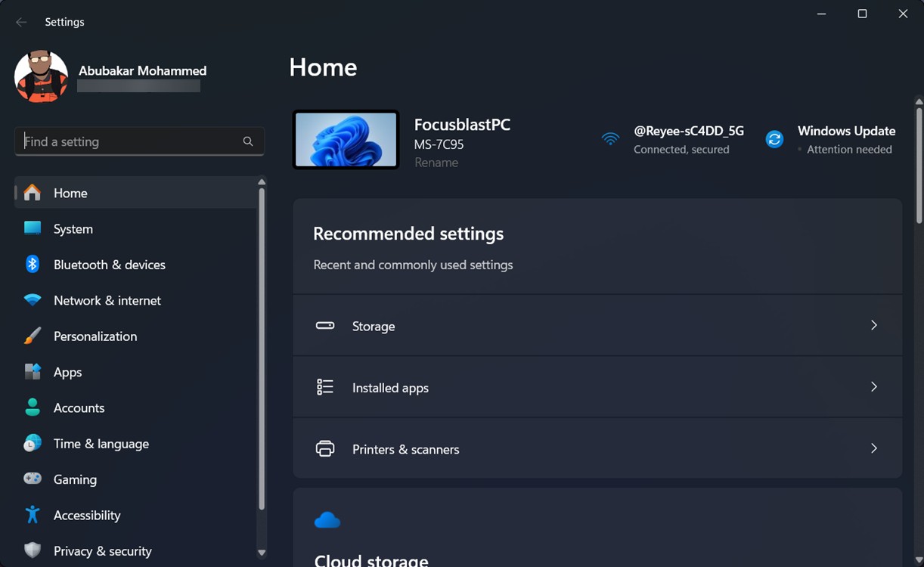The width and height of the screenshot is (924, 567).
Task: Open the Apps settings page
Action: pos(135,372)
